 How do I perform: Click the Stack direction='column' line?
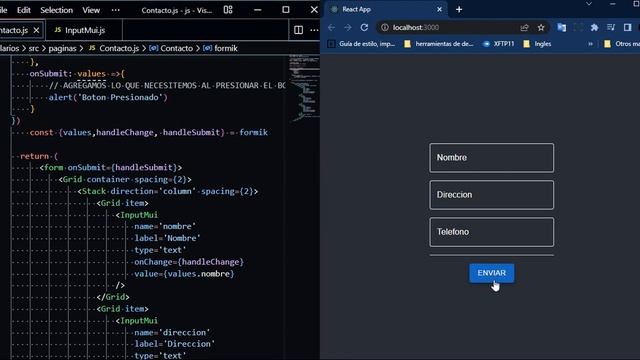click(168, 191)
